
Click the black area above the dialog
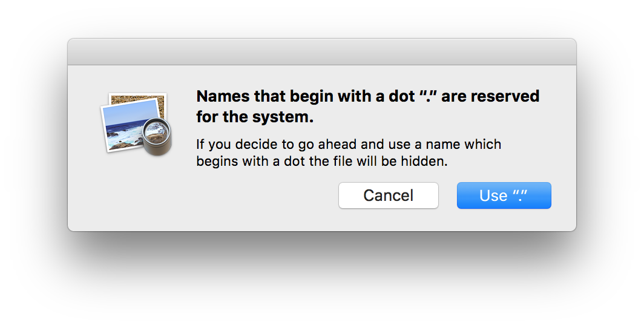pyautogui.click(x=321, y=18)
